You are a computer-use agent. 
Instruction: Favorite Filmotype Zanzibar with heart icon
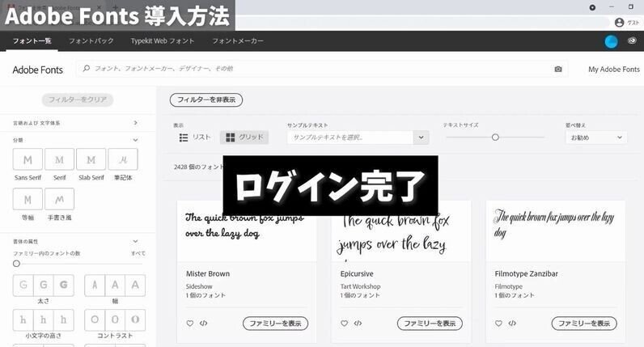coord(498,324)
